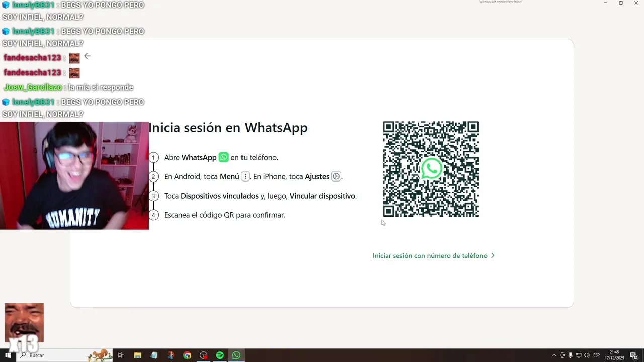This screenshot has height=362, width=644.
Task: Maximize the WhatsApp window
Action: point(621,3)
